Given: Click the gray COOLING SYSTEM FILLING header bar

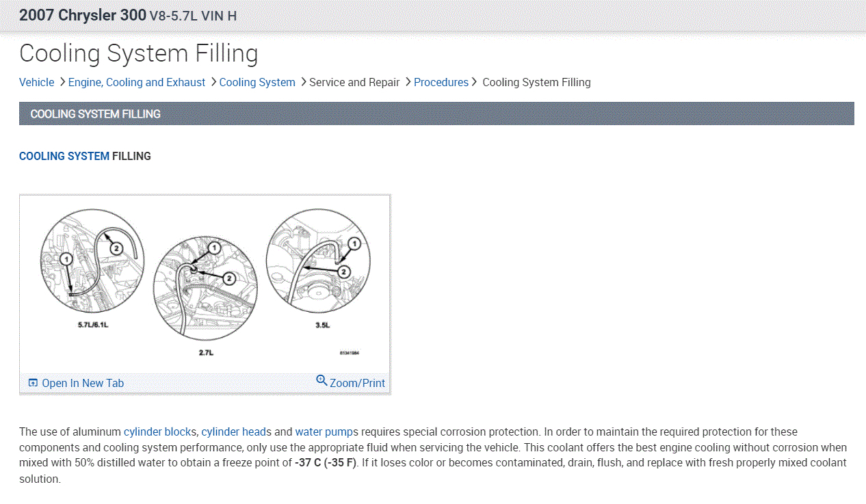Looking at the screenshot, I should point(436,114).
